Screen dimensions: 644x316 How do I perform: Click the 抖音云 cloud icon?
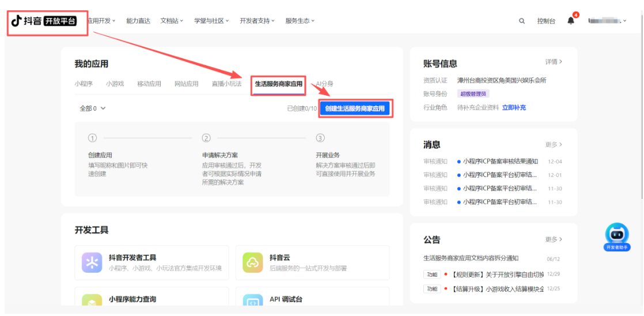(x=253, y=262)
